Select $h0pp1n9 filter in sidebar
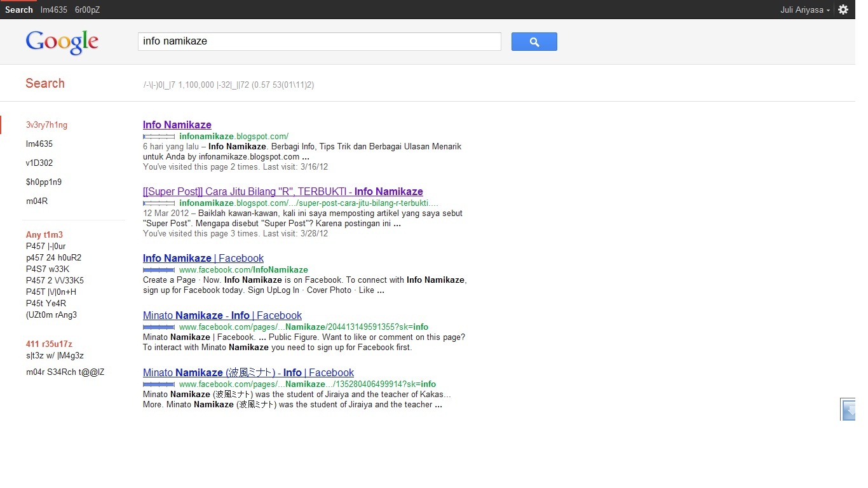Viewport: 868px width, 488px height. tap(44, 182)
